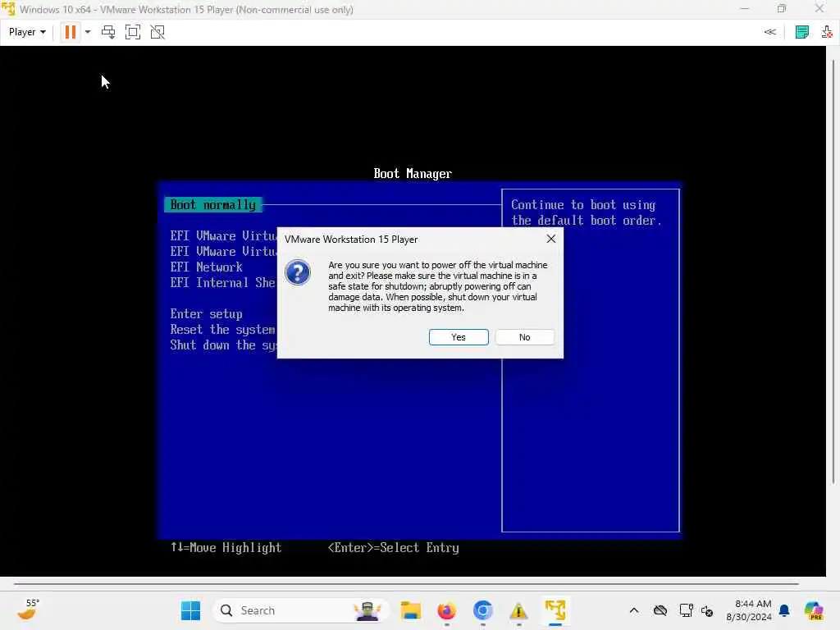Click the cloud sync off tray icon

pos(660,610)
